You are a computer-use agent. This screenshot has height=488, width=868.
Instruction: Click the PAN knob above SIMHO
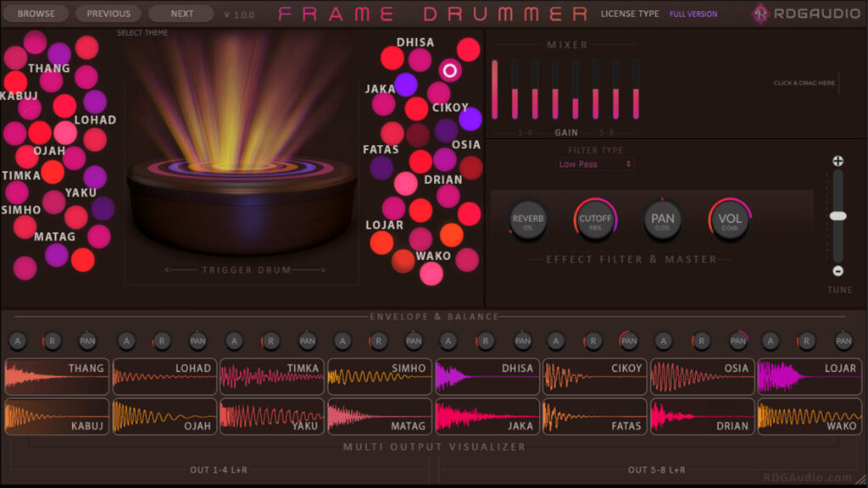pos(414,341)
